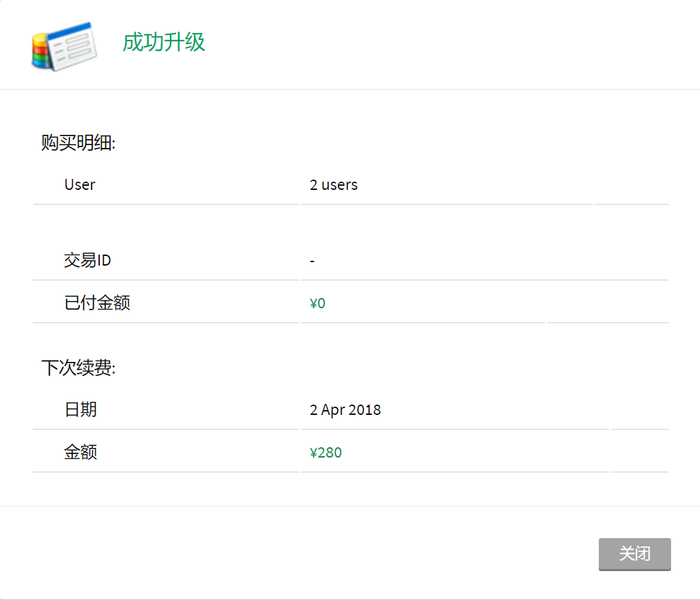The image size is (700, 600).
Task: Click the 下次续费 section heading
Action: point(78,368)
